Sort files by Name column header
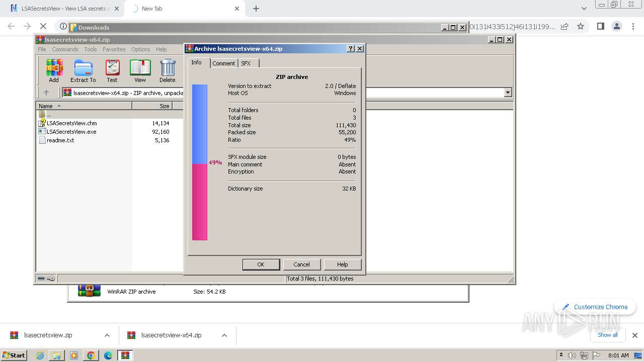Viewport: 644px width, 362px height. [84, 106]
